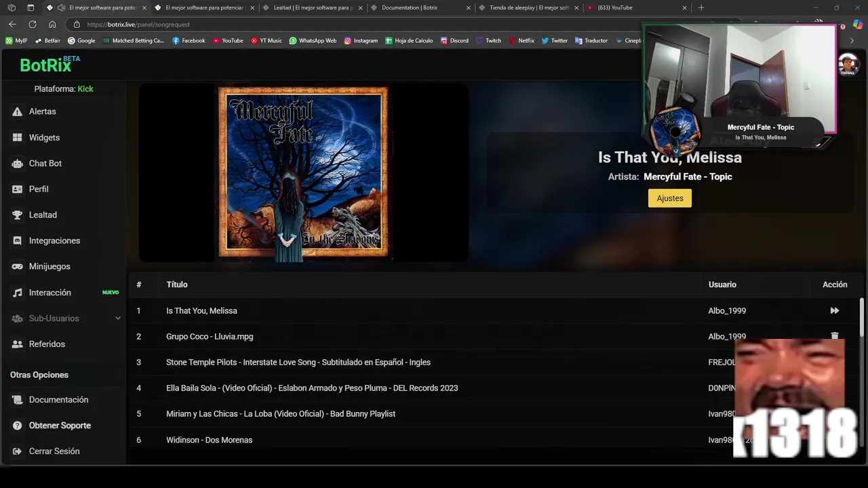Click the Obtener Soporte question icon
This screenshot has height=488, width=868.
click(17, 426)
